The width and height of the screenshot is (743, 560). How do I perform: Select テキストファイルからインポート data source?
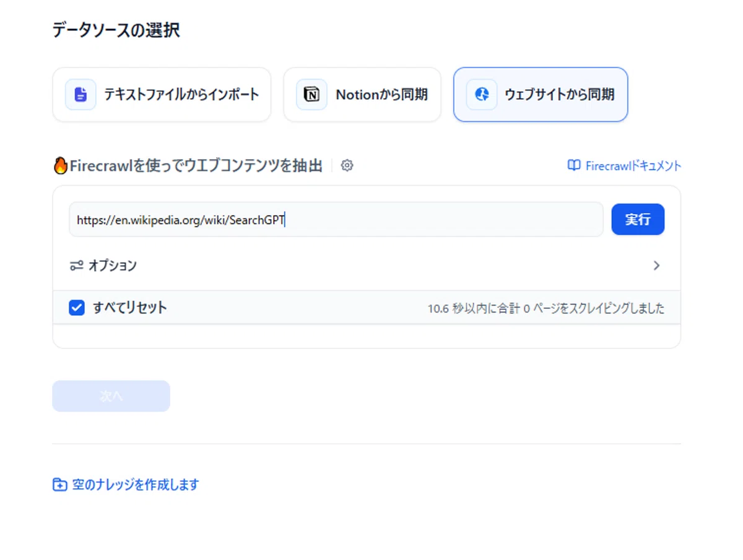click(162, 95)
